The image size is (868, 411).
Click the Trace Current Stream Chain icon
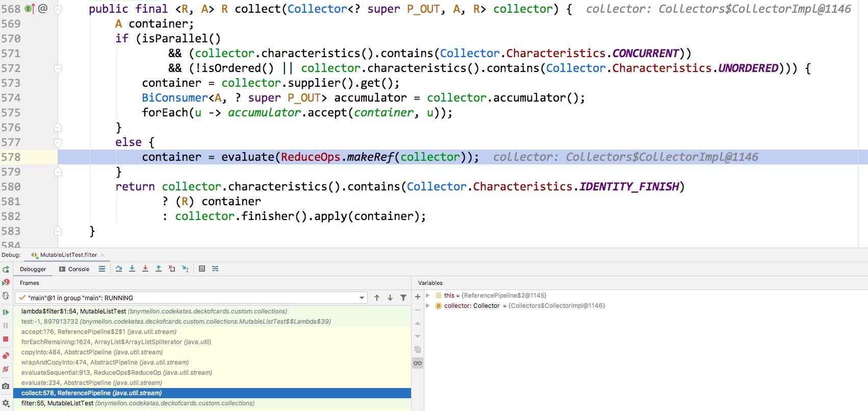tap(215, 269)
